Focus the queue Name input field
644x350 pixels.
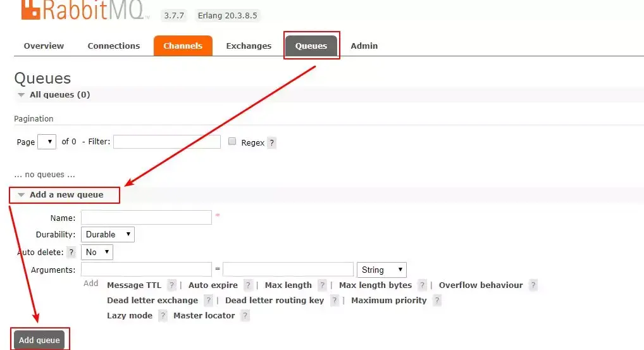coord(146,217)
